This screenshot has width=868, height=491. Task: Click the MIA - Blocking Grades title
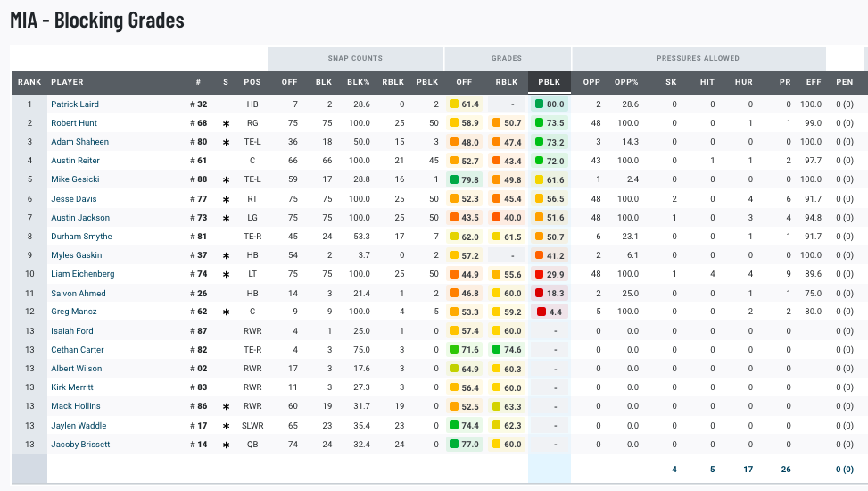(97, 21)
